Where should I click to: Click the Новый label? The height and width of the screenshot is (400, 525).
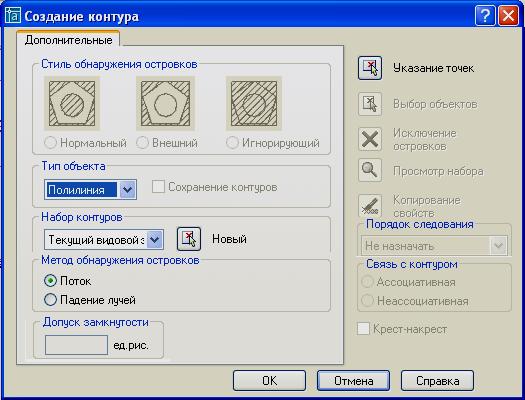coord(229,239)
